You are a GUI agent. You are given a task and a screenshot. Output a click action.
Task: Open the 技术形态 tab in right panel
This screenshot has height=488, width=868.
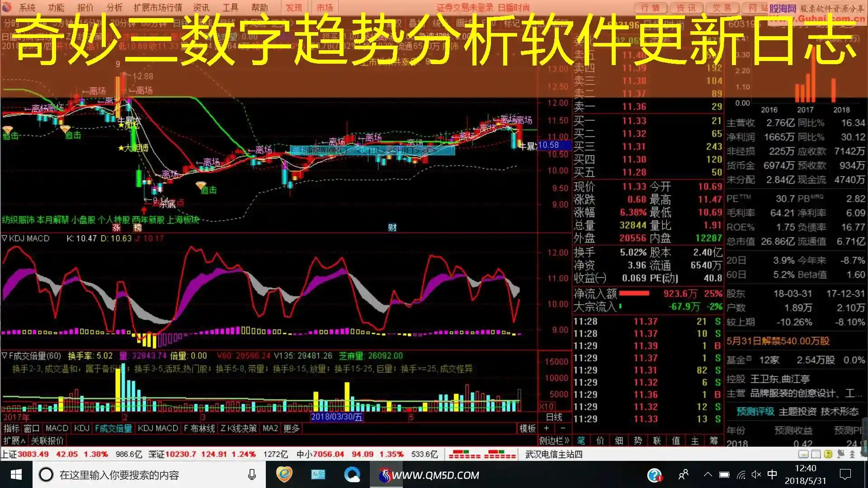[840, 411]
